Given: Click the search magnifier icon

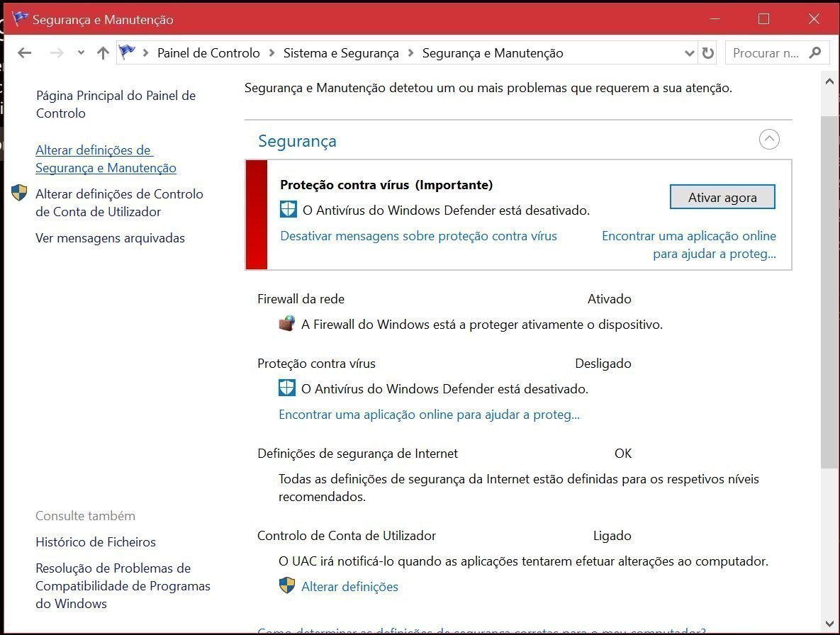Looking at the screenshot, I should (x=815, y=53).
